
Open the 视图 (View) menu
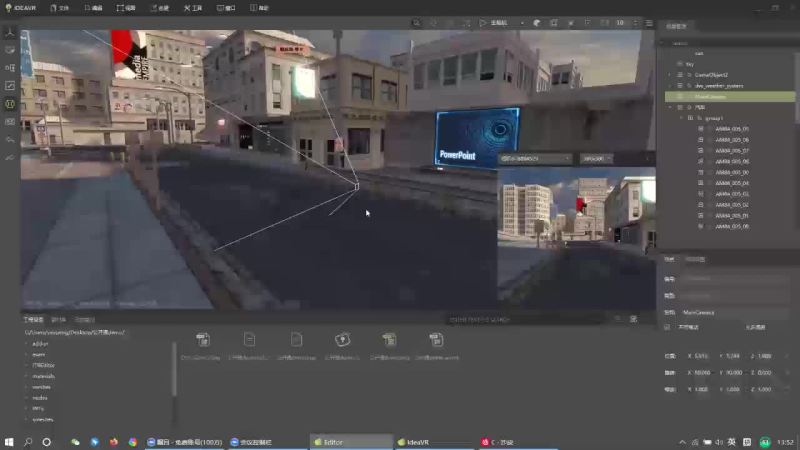126,8
